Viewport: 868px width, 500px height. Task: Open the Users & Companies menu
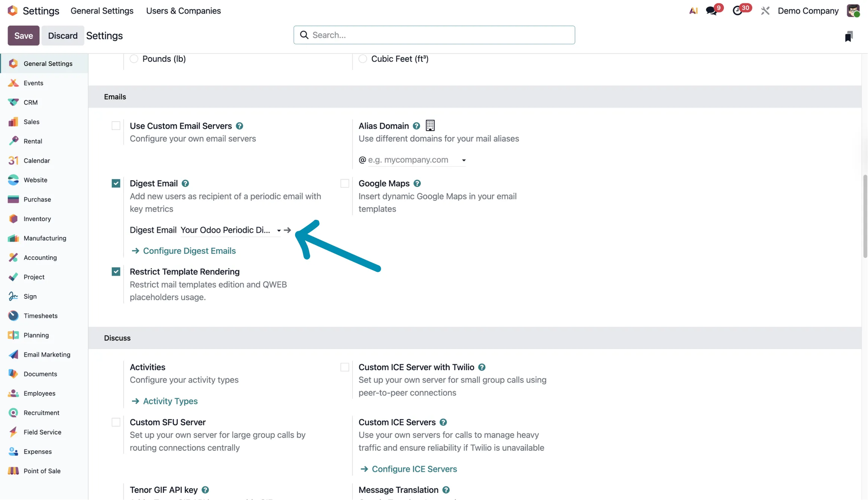[x=183, y=10]
